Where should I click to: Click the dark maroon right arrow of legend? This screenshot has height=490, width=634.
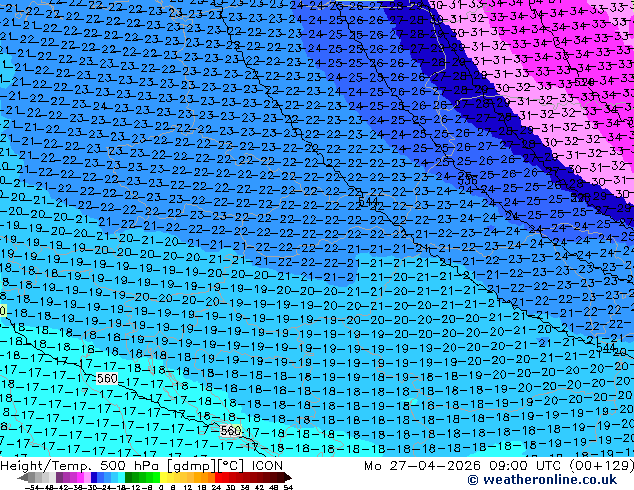pos(287,477)
